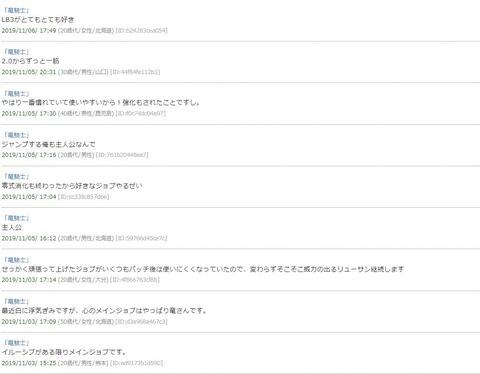The width and height of the screenshot is (480, 374).
Task: Click the long comment mentioning リューサン継続します
Action: pos(203,269)
